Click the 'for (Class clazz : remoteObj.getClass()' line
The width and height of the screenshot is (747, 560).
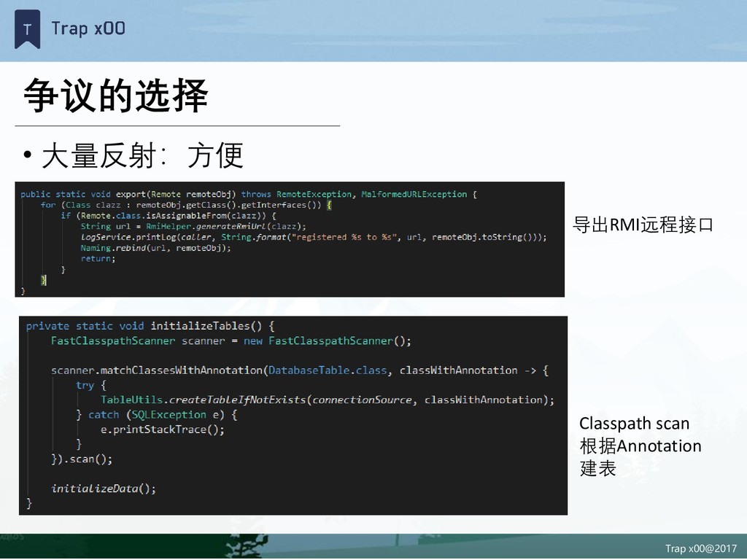(x=186, y=205)
